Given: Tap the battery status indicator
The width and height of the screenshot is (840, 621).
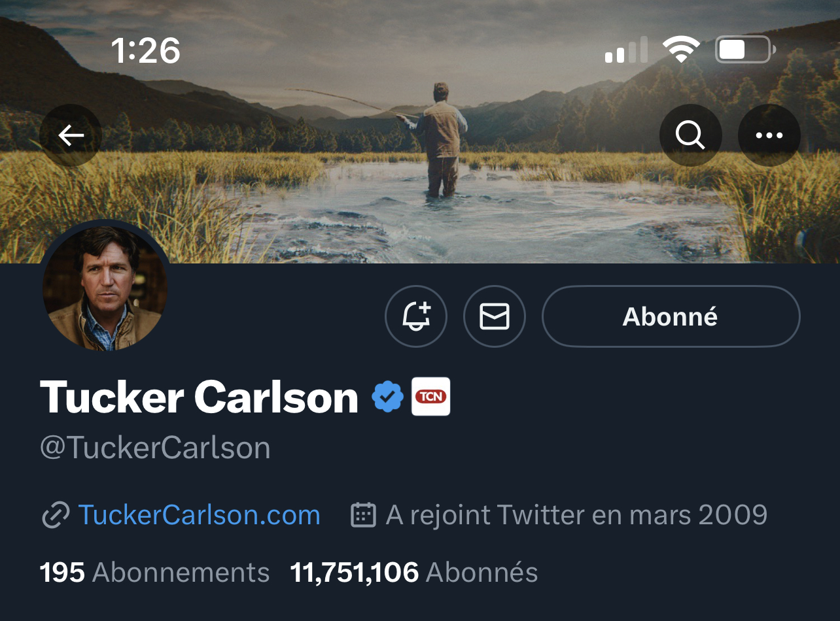Looking at the screenshot, I should point(744,50).
